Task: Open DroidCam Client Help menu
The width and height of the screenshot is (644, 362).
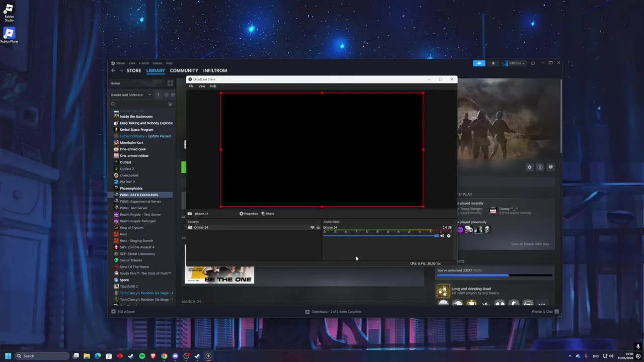Action: pyautogui.click(x=213, y=86)
